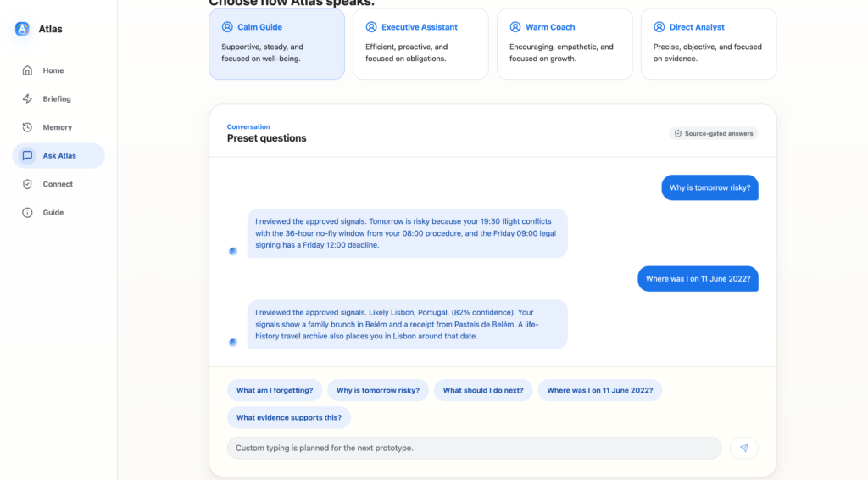Click the Connect shield icon

[x=27, y=184]
